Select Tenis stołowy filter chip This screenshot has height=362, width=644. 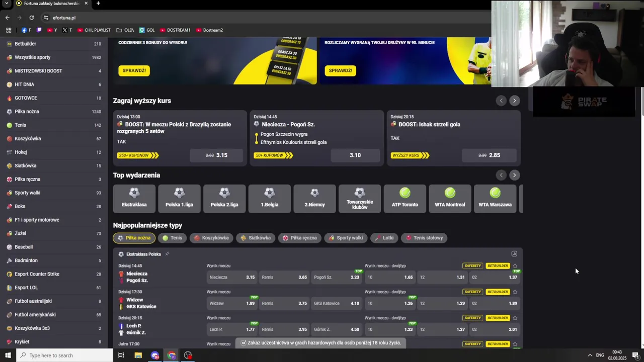424,238
